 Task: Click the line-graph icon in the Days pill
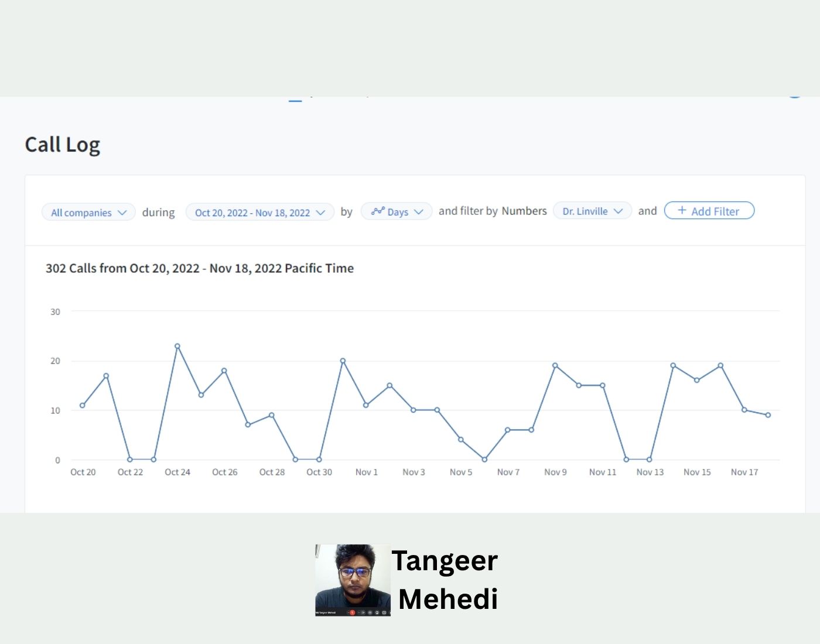pos(378,211)
